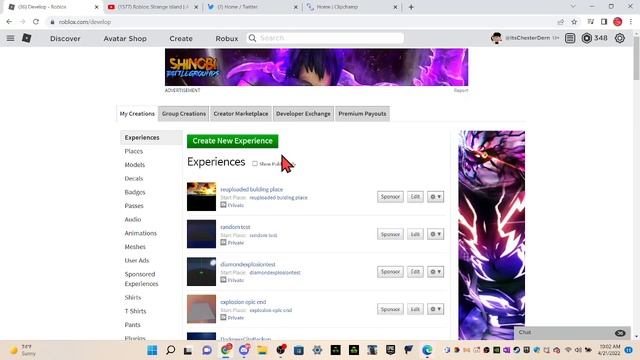Select Sponsored Experiences in the sidebar
Image resolution: width=640 pixels, height=360 pixels.
(x=141, y=279)
